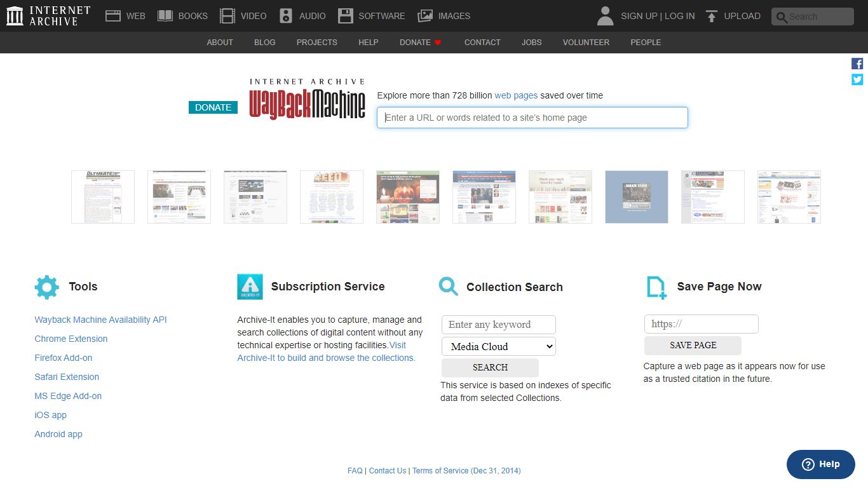This screenshot has width=868, height=488.
Task: Click the user avatar icon
Action: 606,16
